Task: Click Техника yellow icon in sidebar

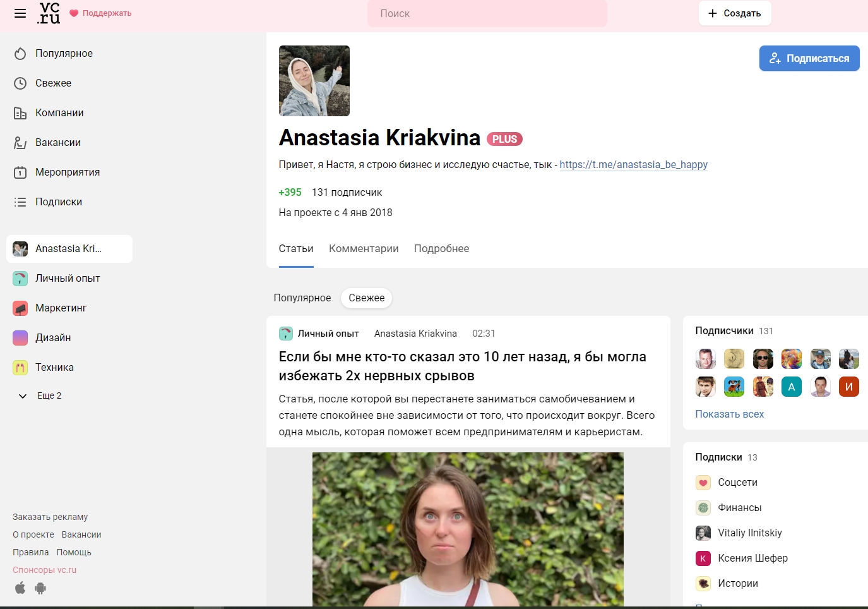Action: 20,368
